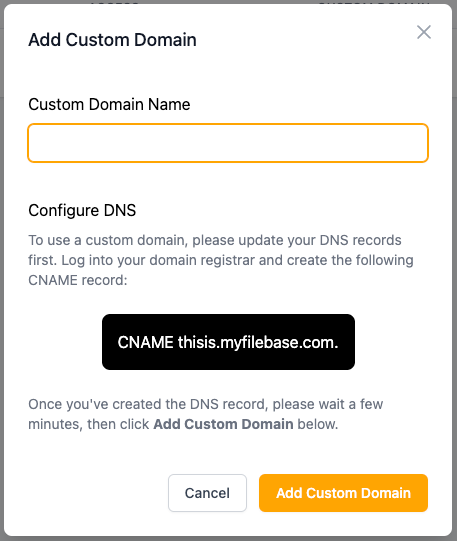457x541 pixels.
Task: Close the Add Custom Domain dialog
Action: point(424,32)
